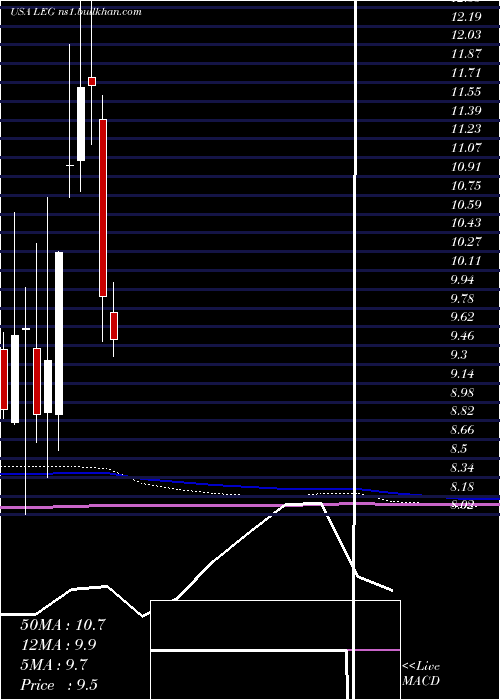
Task: Click the 11.07 price axis label
Action: [x=466, y=148]
